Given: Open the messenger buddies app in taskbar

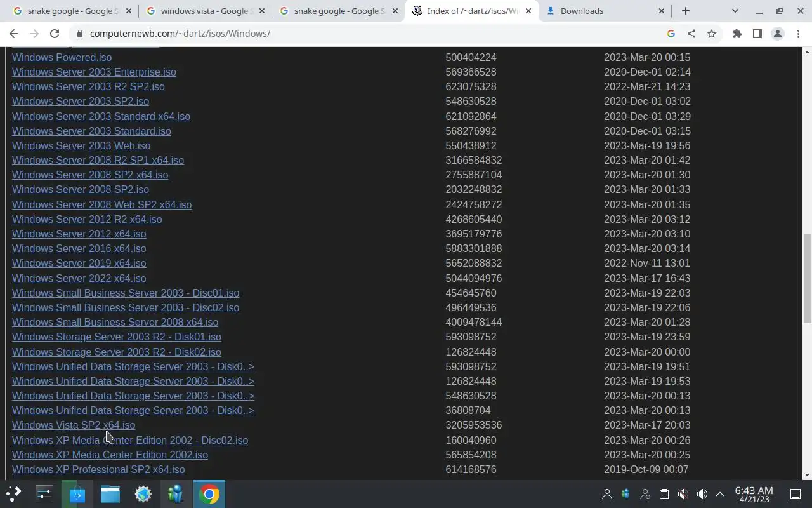Looking at the screenshot, I should (176, 494).
